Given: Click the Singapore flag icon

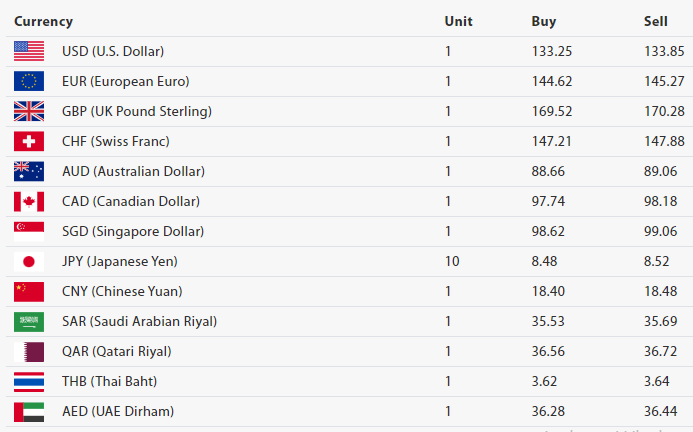Looking at the screenshot, I should pyautogui.click(x=29, y=231).
